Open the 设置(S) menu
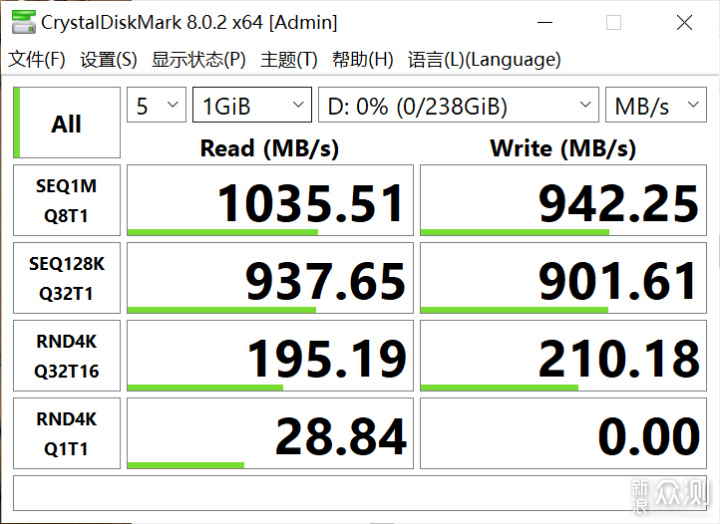Viewport: 720px width, 524px height. click(109, 60)
